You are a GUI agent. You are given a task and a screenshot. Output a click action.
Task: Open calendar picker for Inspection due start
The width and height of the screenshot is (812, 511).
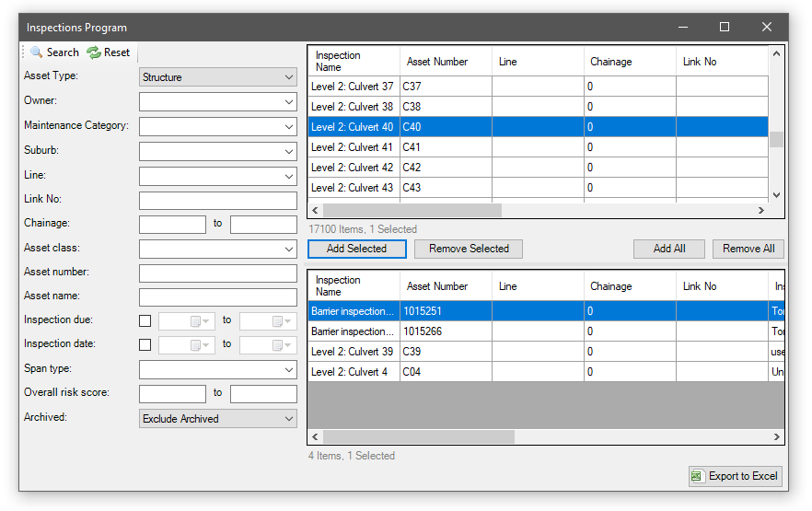(x=199, y=321)
